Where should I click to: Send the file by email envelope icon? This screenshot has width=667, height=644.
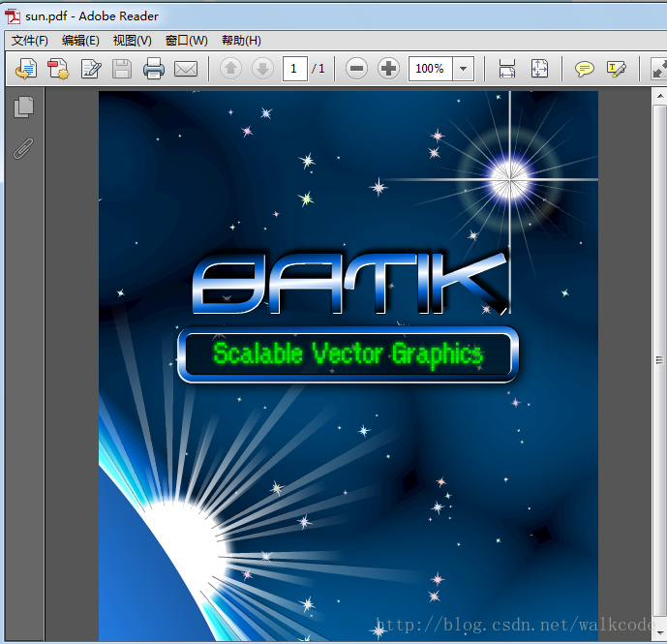click(185, 69)
